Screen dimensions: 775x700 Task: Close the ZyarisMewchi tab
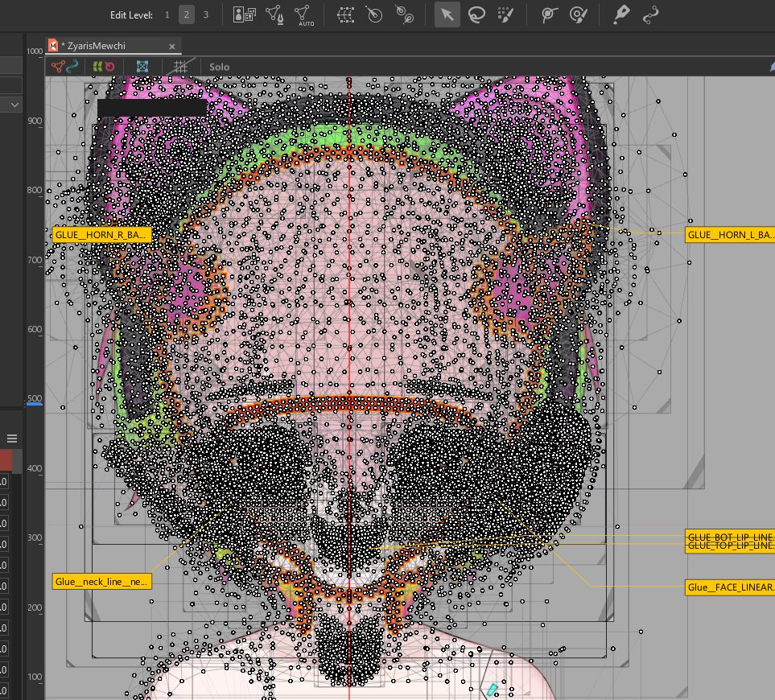coord(172,47)
